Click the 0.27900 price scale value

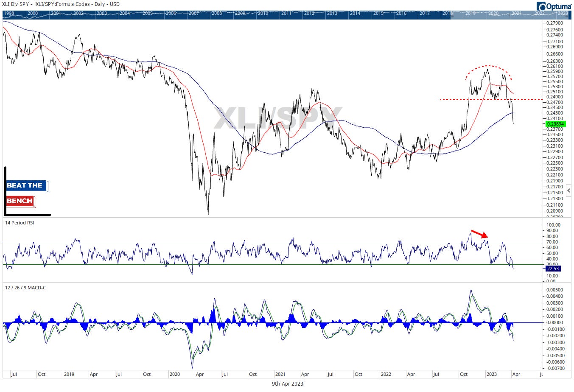click(555, 23)
